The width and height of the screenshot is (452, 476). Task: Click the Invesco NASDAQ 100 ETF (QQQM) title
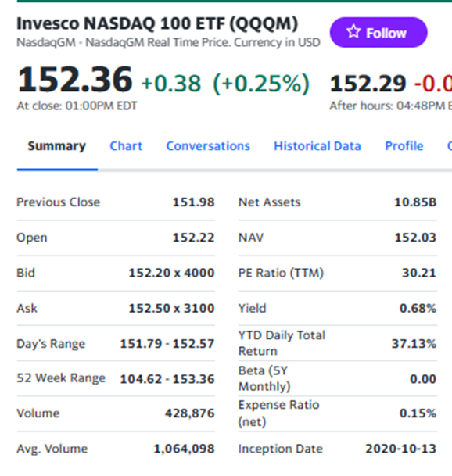[x=157, y=23]
